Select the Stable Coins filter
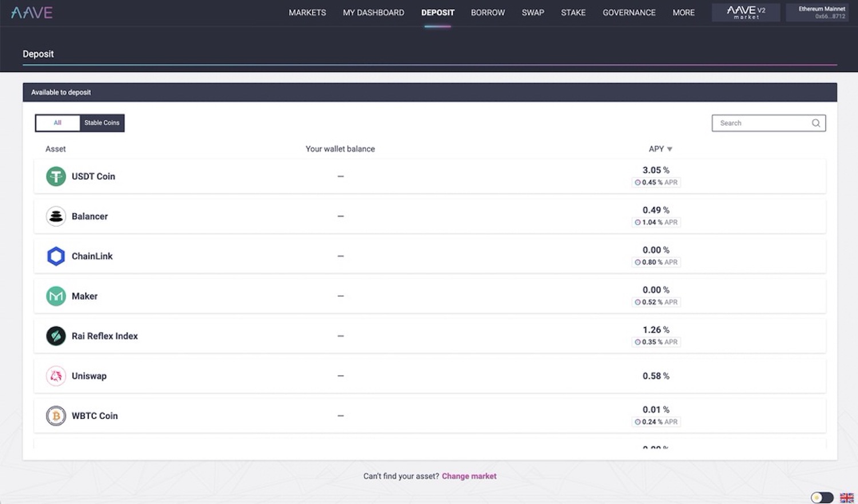Viewport: 858px width, 504px height. pyautogui.click(x=102, y=123)
